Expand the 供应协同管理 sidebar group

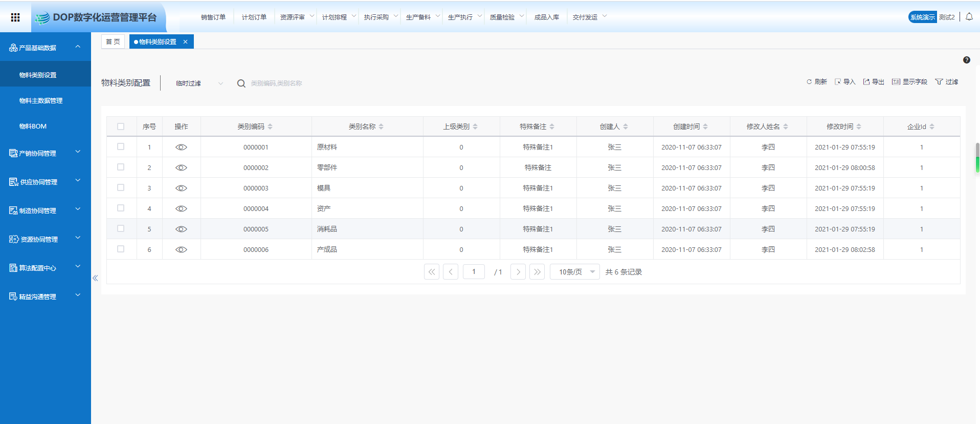click(x=46, y=182)
